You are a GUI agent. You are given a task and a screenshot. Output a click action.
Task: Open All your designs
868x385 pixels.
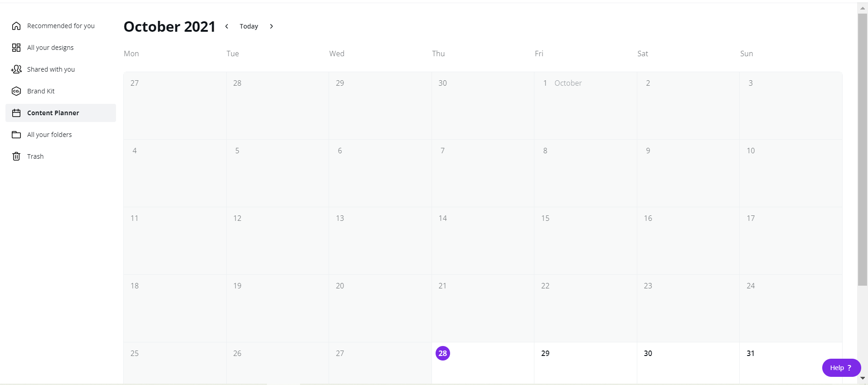[x=50, y=48]
